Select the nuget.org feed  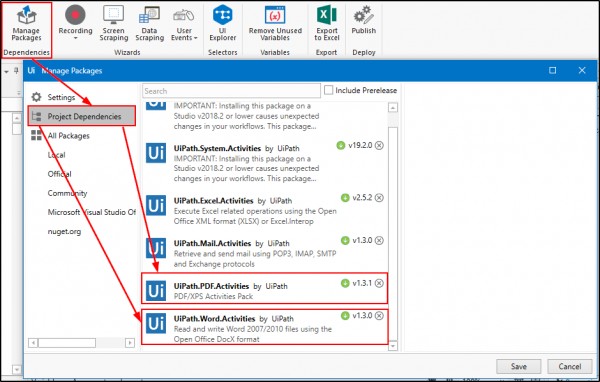coord(64,231)
